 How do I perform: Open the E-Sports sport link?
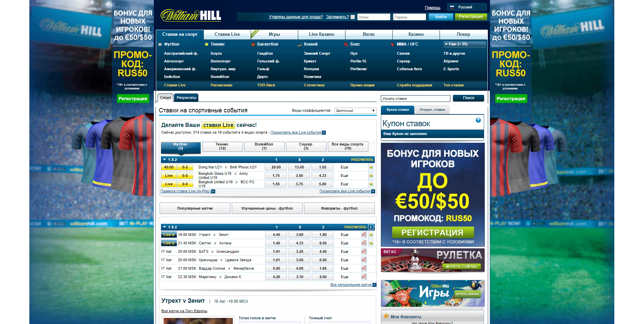coord(451,69)
